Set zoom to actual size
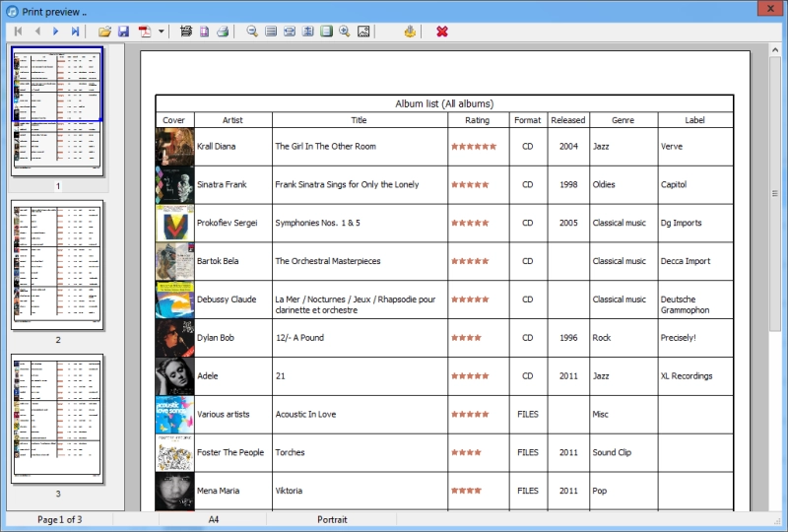This screenshot has height=532, width=788. tap(271, 32)
